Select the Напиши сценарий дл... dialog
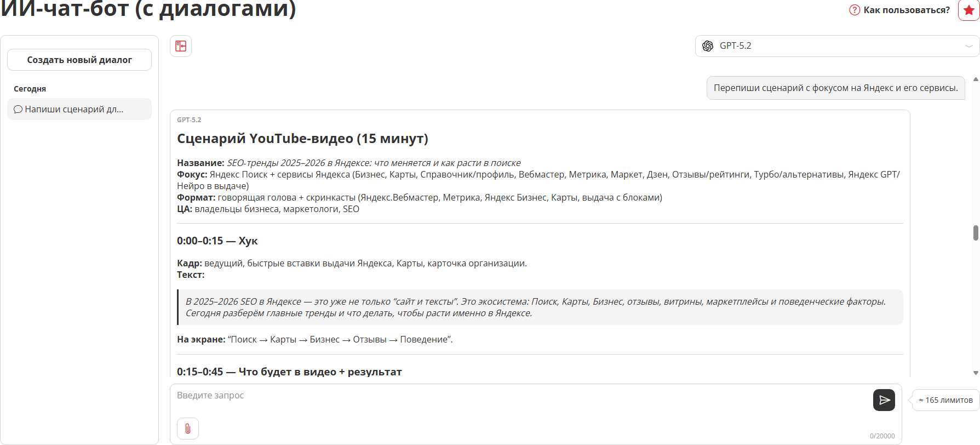Screen dimensions: 980x445 (x=74, y=109)
